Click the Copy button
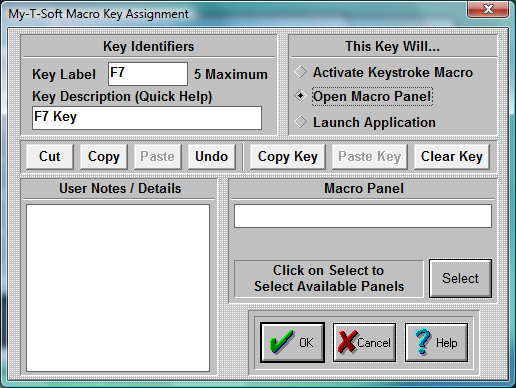The height and width of the screenshot is (388, 516). [104, 157]
